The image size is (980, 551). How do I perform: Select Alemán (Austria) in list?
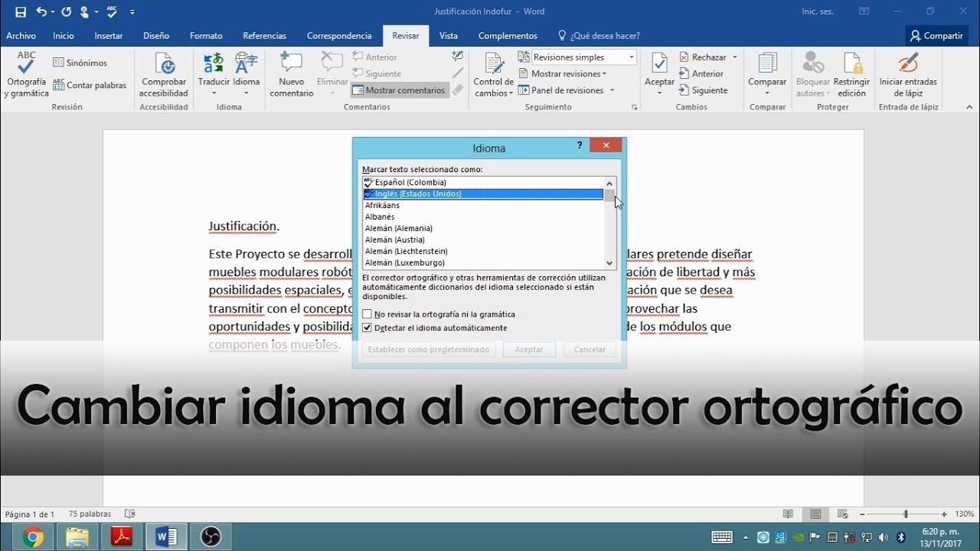483,240
